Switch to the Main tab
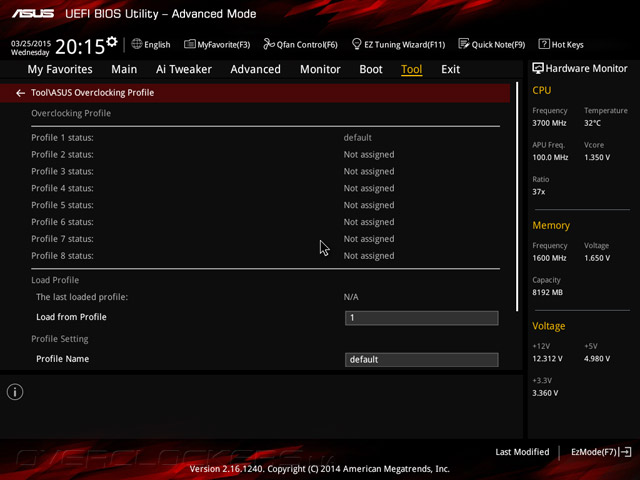This screenshot has height=480, width=640. pyautogui.click(x=124, y=69)
